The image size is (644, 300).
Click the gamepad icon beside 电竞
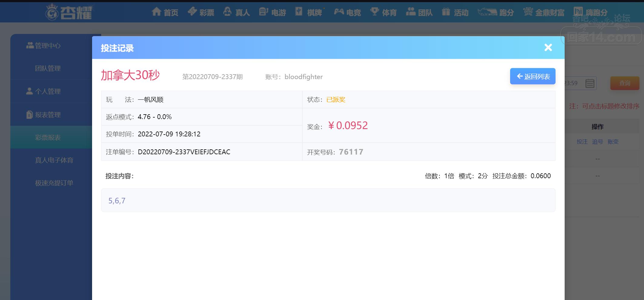339,12
